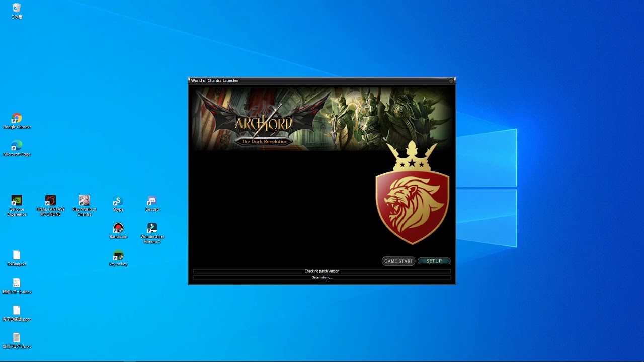
Task: Click the Checking patch version progress bar
Action: pos(322,271)
